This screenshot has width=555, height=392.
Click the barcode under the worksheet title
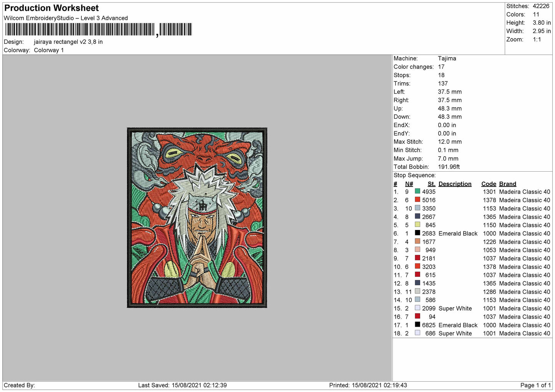coord(98,30)
